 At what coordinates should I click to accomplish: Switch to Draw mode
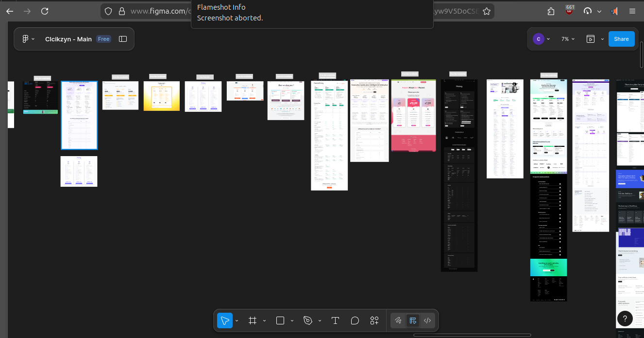398,320
